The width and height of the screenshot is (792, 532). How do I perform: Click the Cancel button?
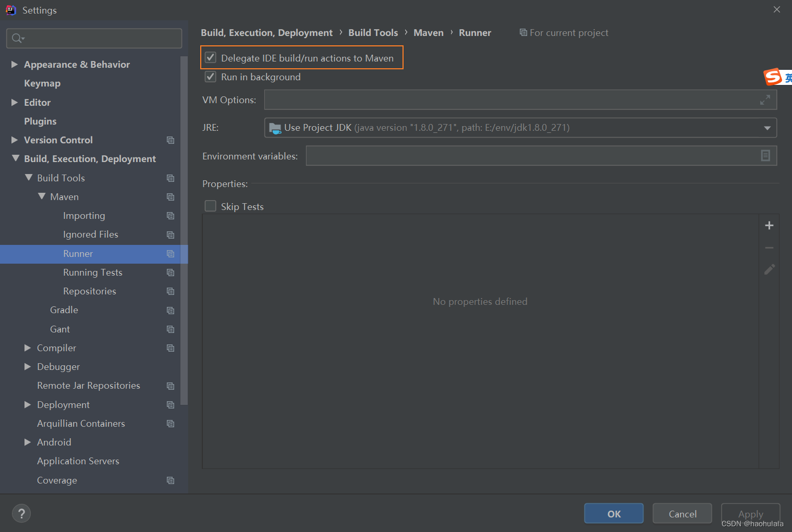(683, 514)
